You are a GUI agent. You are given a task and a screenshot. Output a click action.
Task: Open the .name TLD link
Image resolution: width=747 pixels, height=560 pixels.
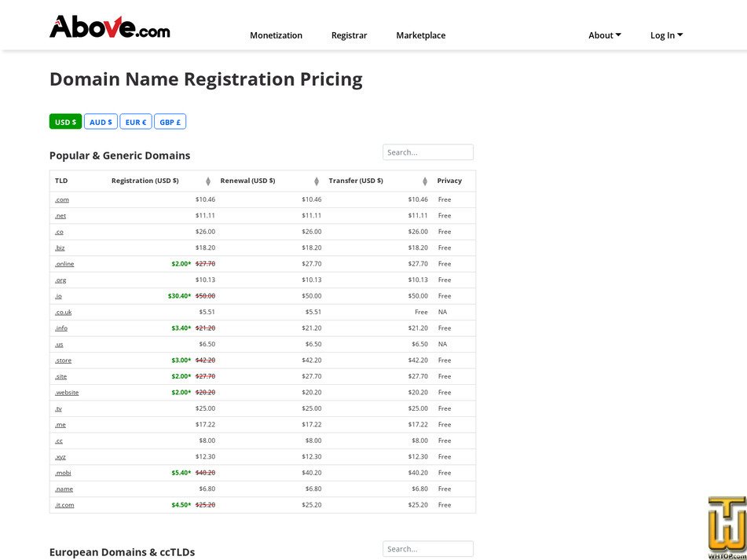tap(64, 489)
